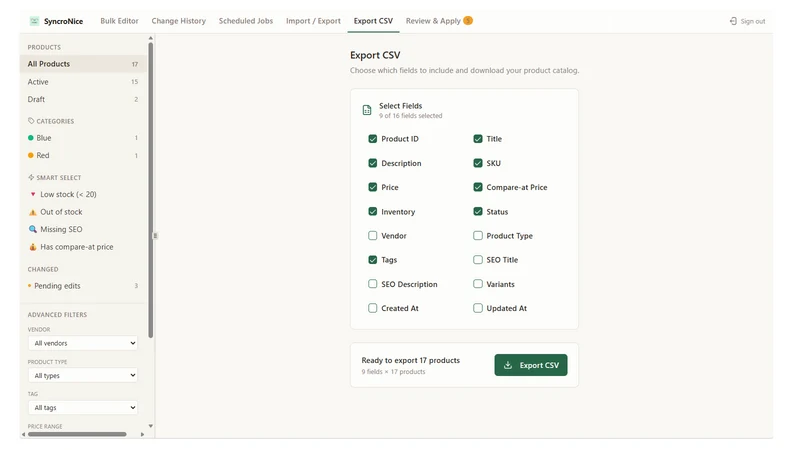Check the SEO Description field
The image size is (800, 450).
(x=372, y=284)
